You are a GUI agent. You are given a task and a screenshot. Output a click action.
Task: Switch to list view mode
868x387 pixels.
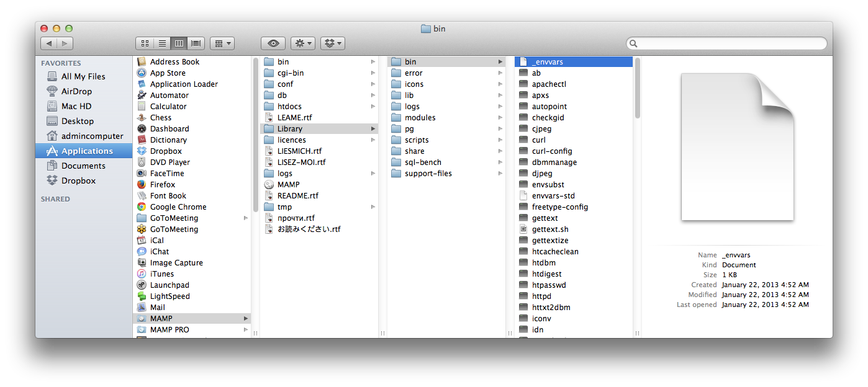(x=162, y=43)
